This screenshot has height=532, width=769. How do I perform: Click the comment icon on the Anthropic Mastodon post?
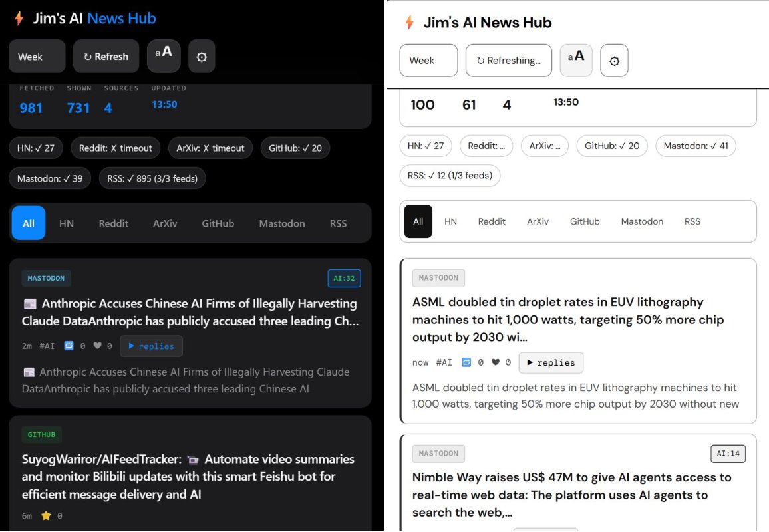coord(69,346)
